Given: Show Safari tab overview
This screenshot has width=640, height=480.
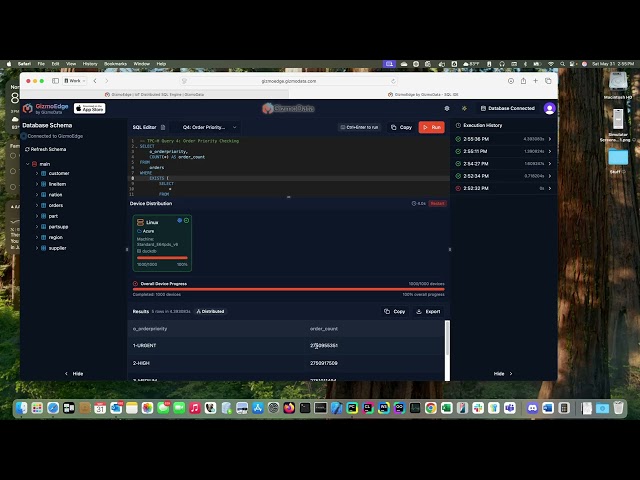Looking at the screenshot, I should 548,81.
